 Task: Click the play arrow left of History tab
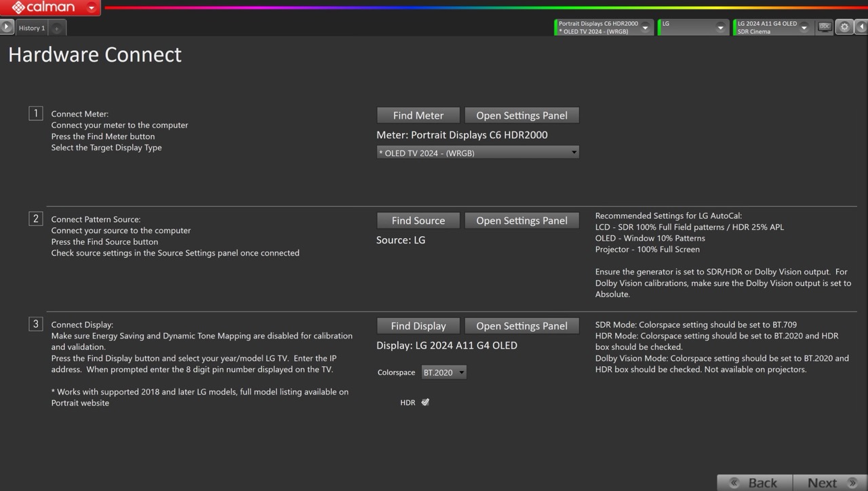pos(6,27)
